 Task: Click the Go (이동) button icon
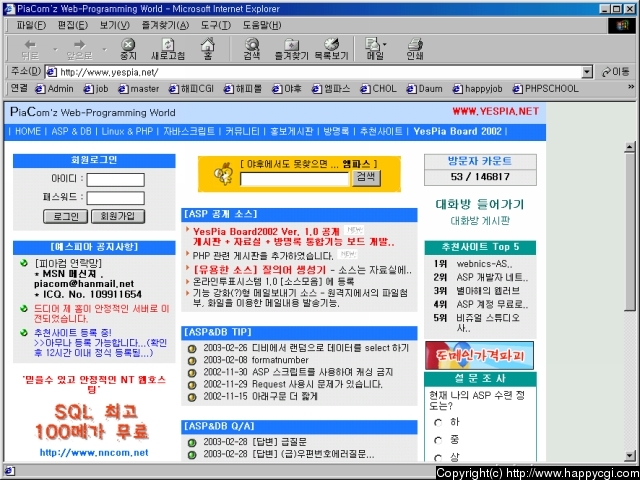tap(616, 72)
